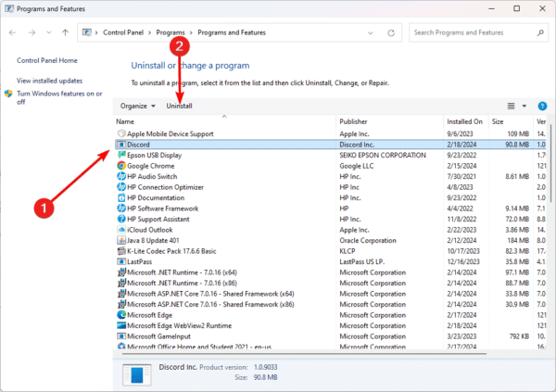Click the Discord thumbnail in details pane

pos(137,374)
